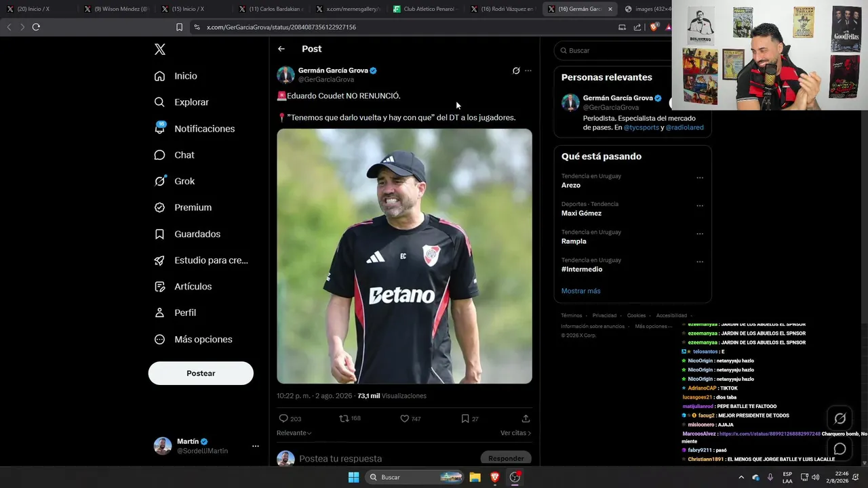Open Brave browser from taskbar

coord(495,477)
